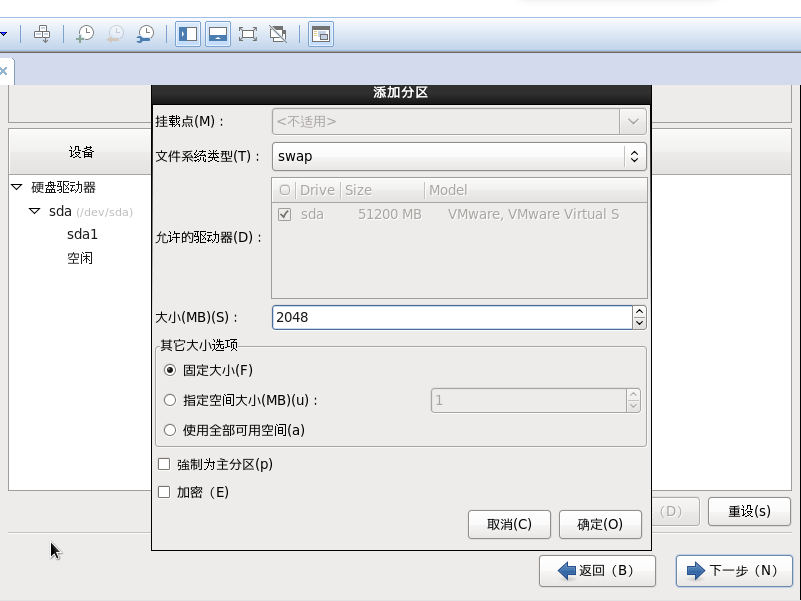Open the file system type swap combo box
The image size is (801, 601).
point(459,156)
